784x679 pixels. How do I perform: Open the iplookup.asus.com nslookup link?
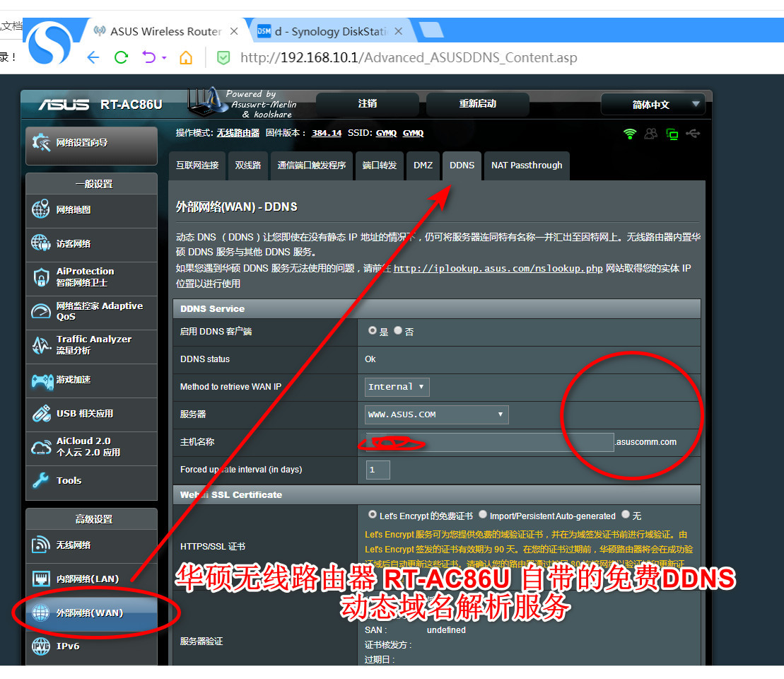498,269
